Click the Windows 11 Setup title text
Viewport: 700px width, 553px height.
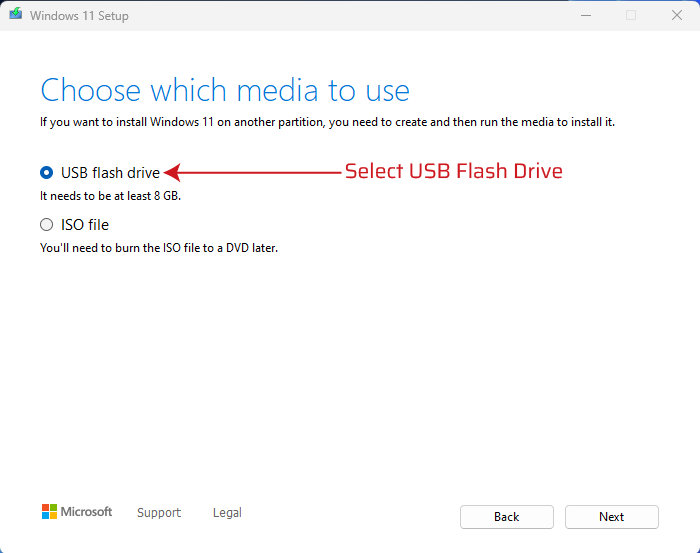click(79, 16)
